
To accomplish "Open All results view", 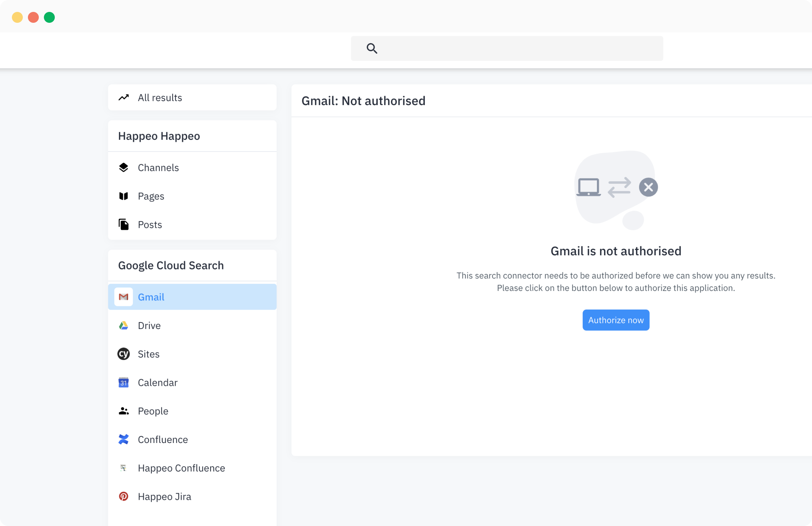I will 192,98.
